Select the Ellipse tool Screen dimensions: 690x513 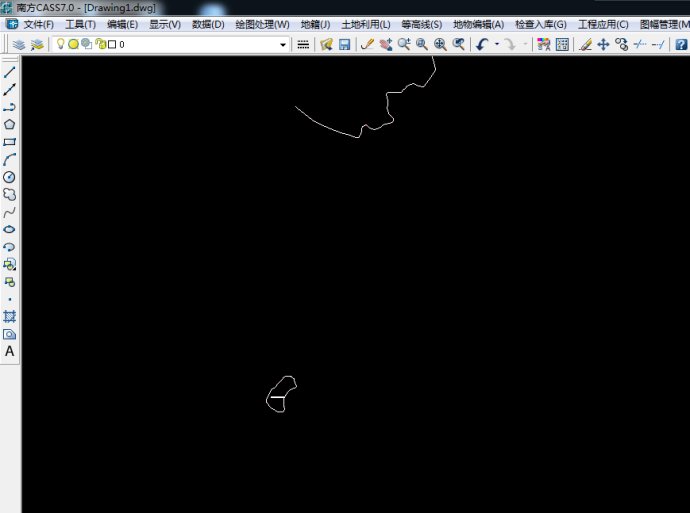tap(10, 229)
